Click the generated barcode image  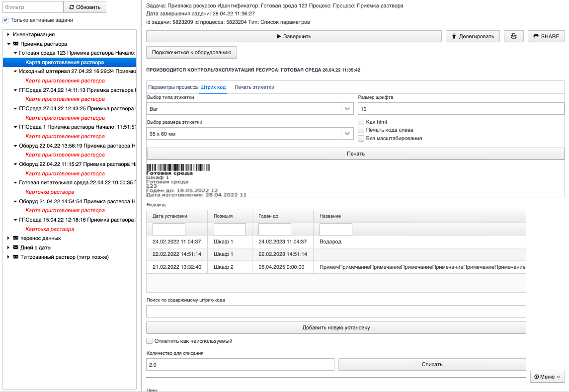point(178,167)
